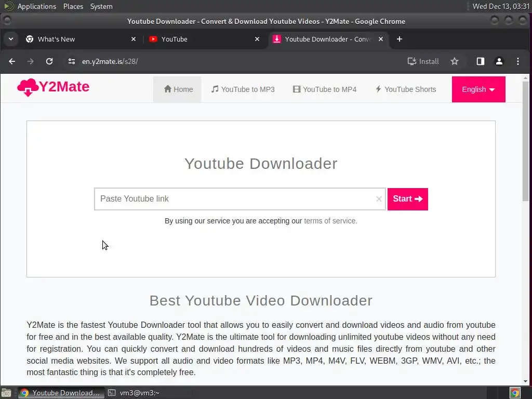Close the YouTube tab
This screenshot has width=532, height=399.
(257, 39)
